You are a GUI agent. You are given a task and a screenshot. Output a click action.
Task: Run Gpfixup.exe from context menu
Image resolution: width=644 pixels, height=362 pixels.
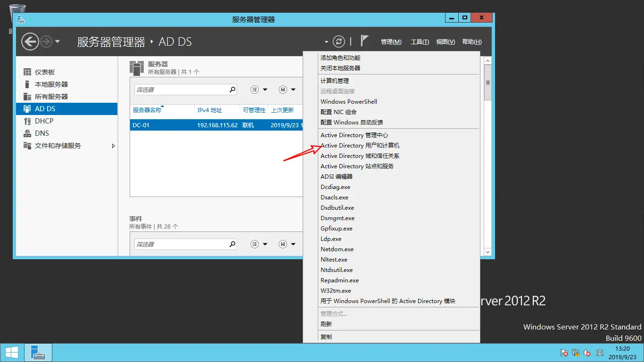pyautogui.click(x=391, y=229)
